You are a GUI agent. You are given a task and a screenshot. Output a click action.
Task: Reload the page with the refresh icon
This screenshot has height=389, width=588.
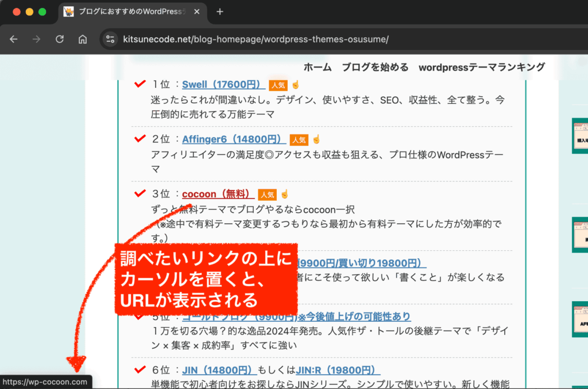click(60, 39)
